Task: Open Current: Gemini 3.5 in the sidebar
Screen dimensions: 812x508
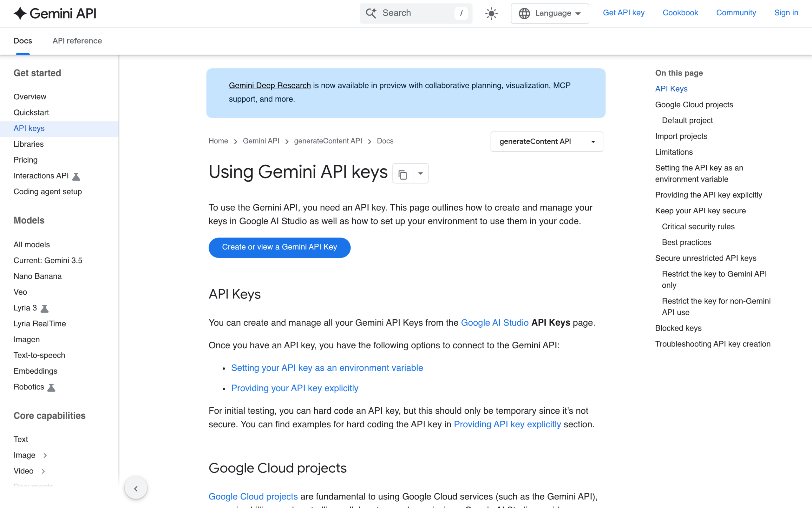Action: 48,260
